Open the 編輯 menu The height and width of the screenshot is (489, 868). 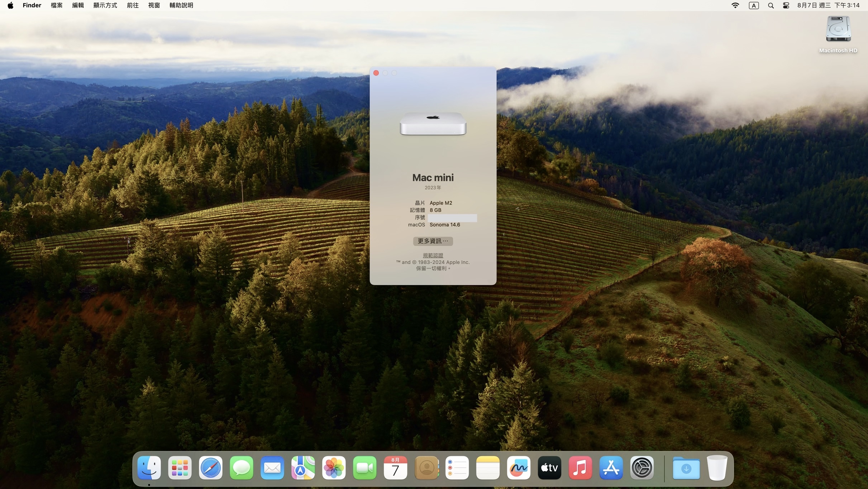click(78, 5)
